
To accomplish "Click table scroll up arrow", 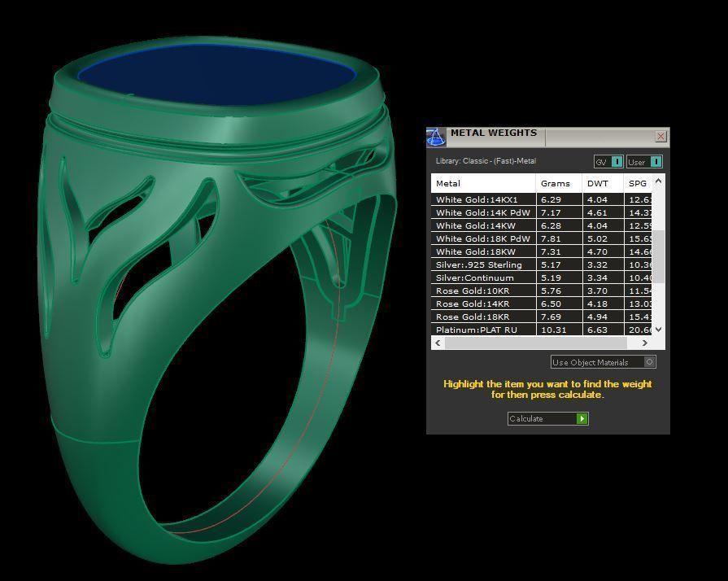I will click(x=658, y=181).
